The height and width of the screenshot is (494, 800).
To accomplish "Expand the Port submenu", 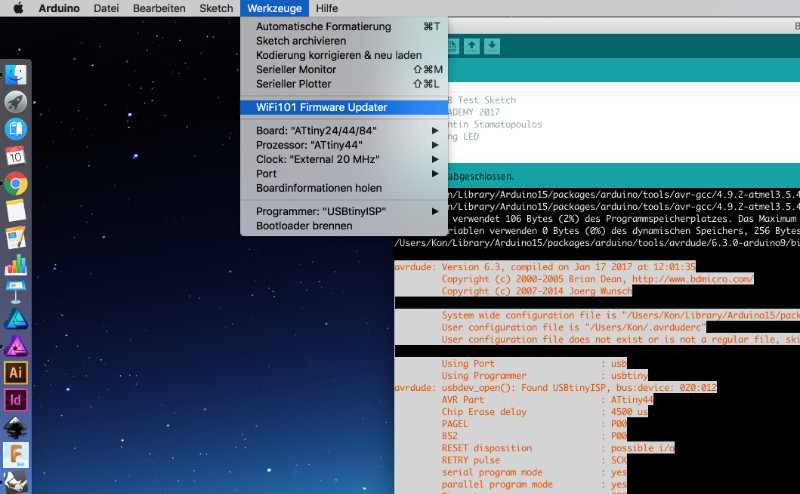I will (x=344, y=174).
